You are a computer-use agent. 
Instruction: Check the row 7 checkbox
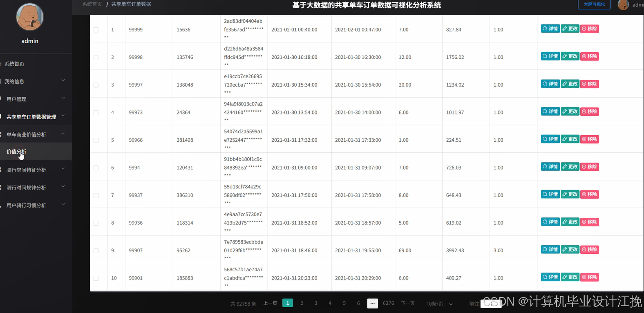pyautogui.click(x=96, y=195)
